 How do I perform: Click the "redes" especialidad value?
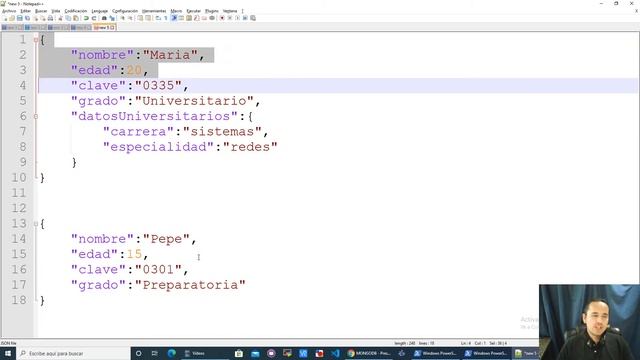point(250,147)
